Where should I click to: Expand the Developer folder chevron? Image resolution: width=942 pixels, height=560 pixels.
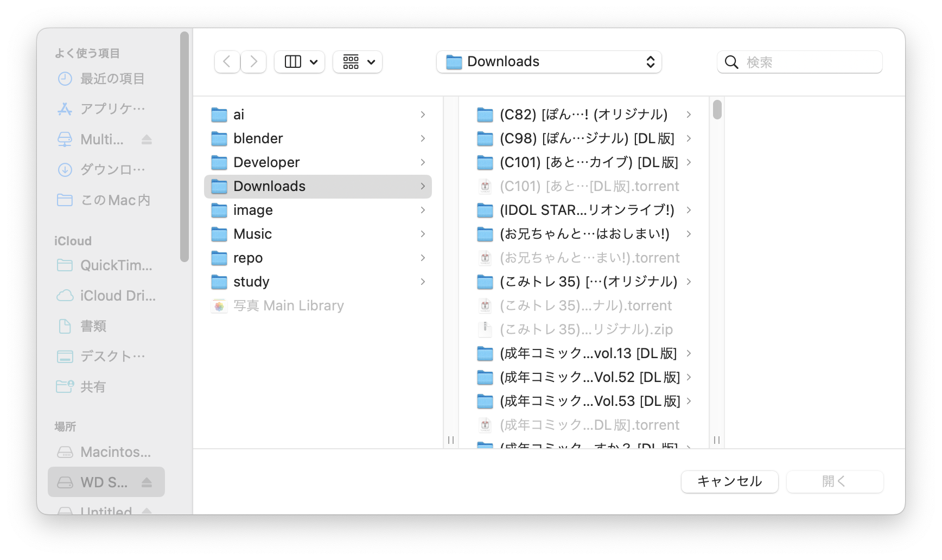423,162
